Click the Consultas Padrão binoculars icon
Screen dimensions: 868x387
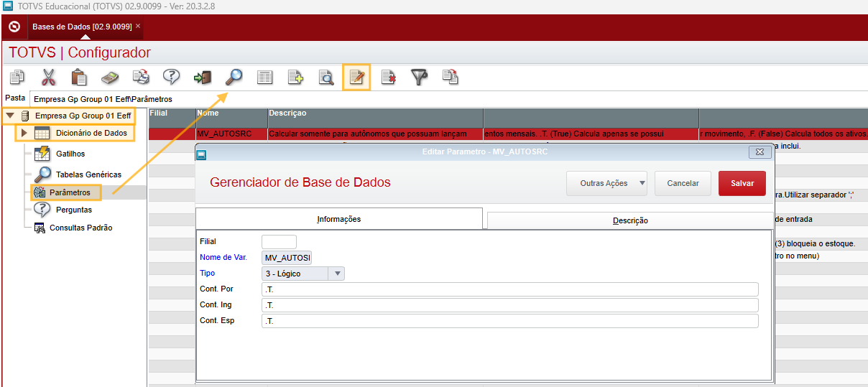click(x=39, y=228)
